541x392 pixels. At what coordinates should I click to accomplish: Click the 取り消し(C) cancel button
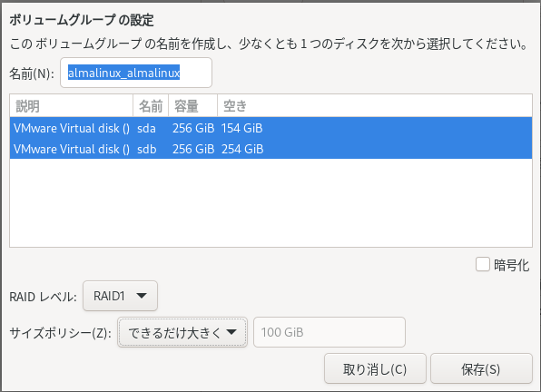coord(375,368)
